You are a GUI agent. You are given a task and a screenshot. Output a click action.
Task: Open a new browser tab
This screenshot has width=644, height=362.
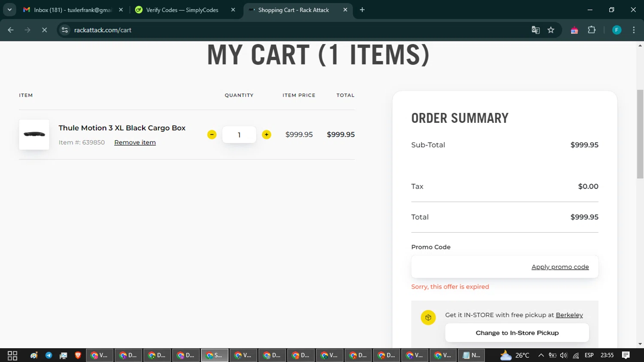point(362,10)
